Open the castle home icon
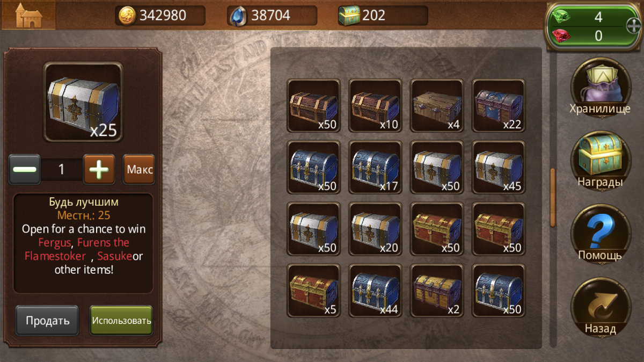 28,15
